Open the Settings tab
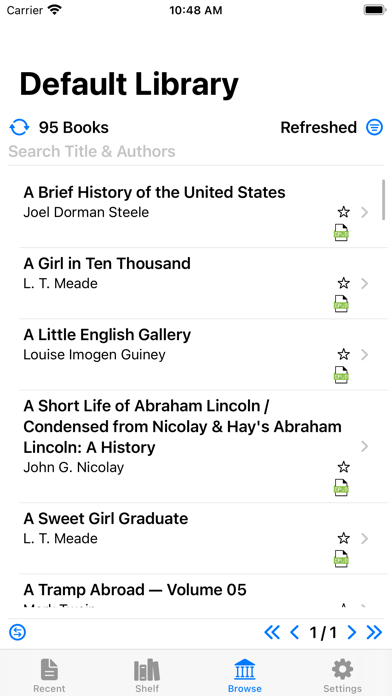Viewport: 392px width, 696px height. coord(342,675)
